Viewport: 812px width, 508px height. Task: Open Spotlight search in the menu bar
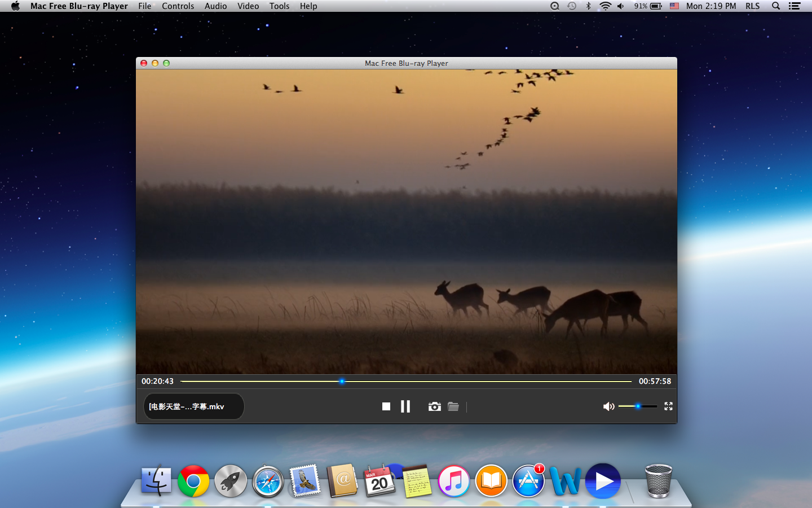tap(776, 6)
